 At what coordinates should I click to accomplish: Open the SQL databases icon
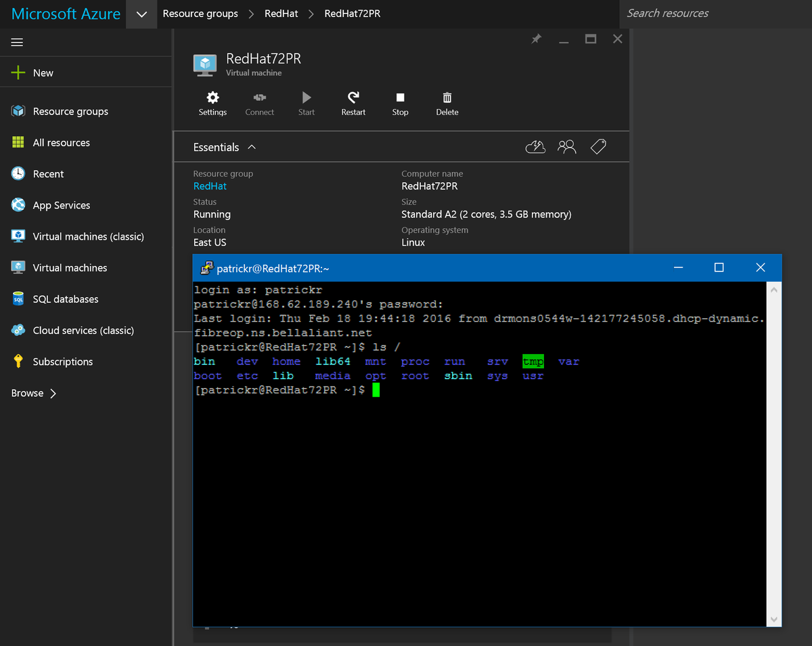[18, 299]
